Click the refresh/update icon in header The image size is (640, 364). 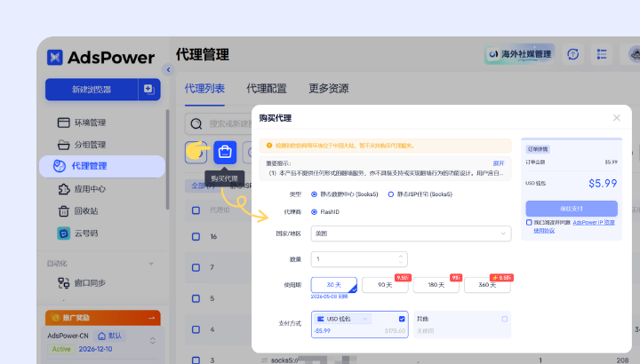point(573,54)
